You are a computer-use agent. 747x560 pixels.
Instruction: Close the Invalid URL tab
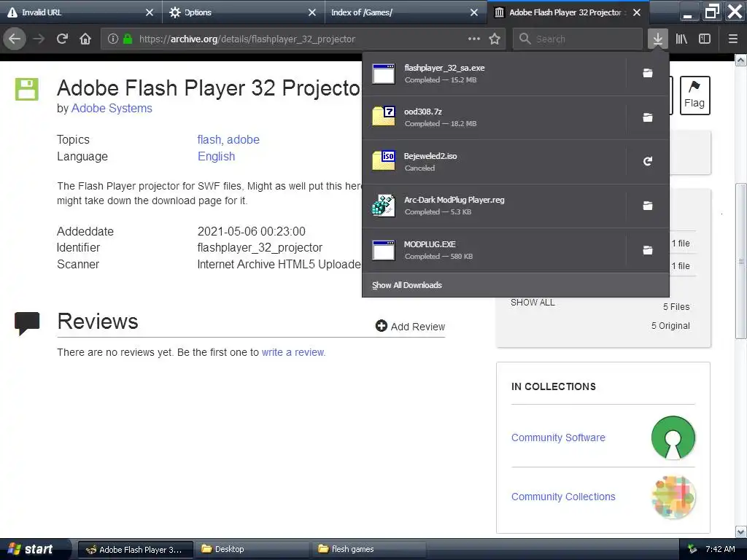[150, 12]
